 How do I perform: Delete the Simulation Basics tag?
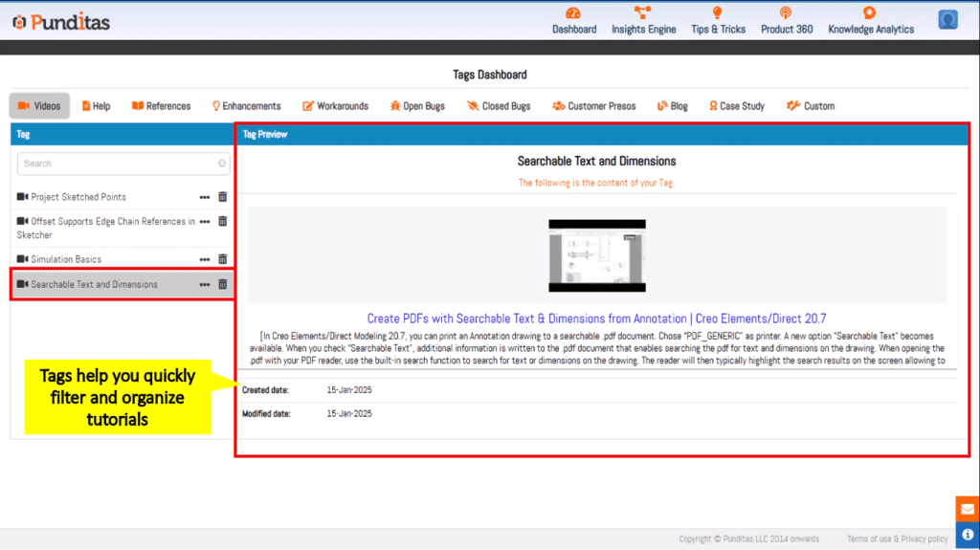coord(223,259)
